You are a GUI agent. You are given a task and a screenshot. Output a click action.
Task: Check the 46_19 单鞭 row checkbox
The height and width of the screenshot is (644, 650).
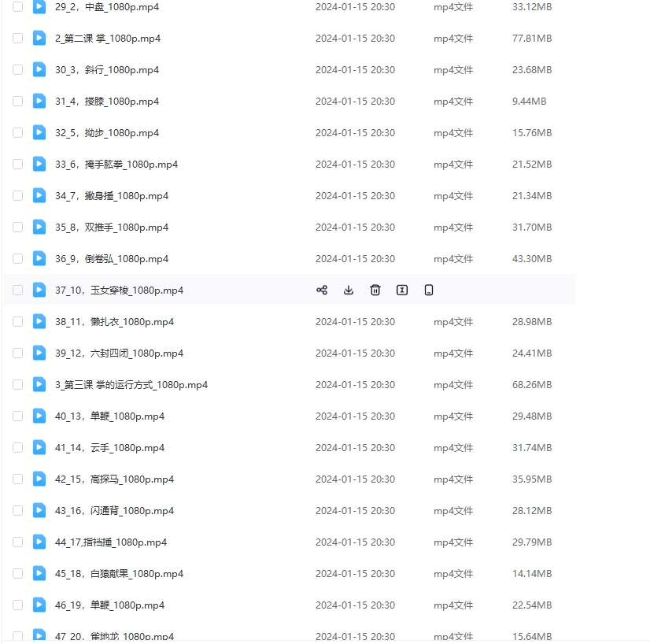[17, 605]
